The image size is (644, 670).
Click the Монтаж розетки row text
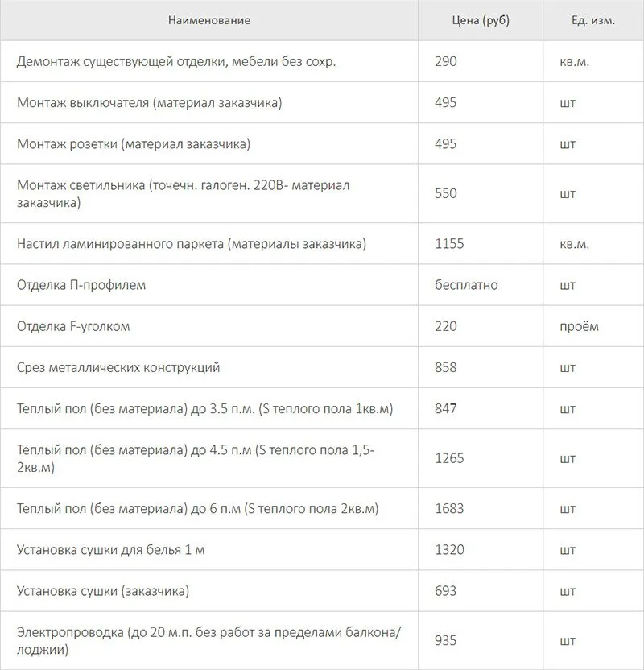click(x=134, y=143)
